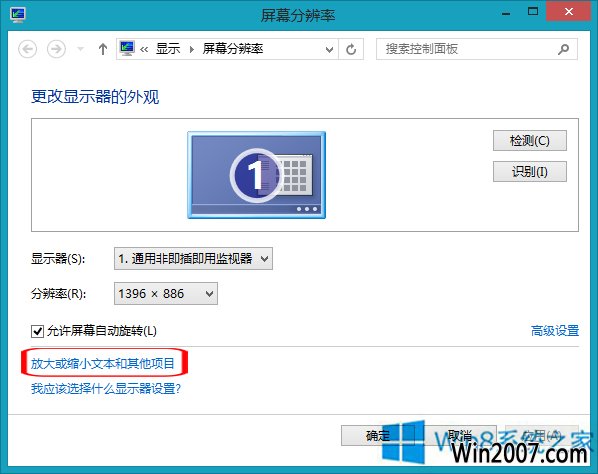Expand the address bar history dropdown
598x474 pixels.
(x=329, y=49)
